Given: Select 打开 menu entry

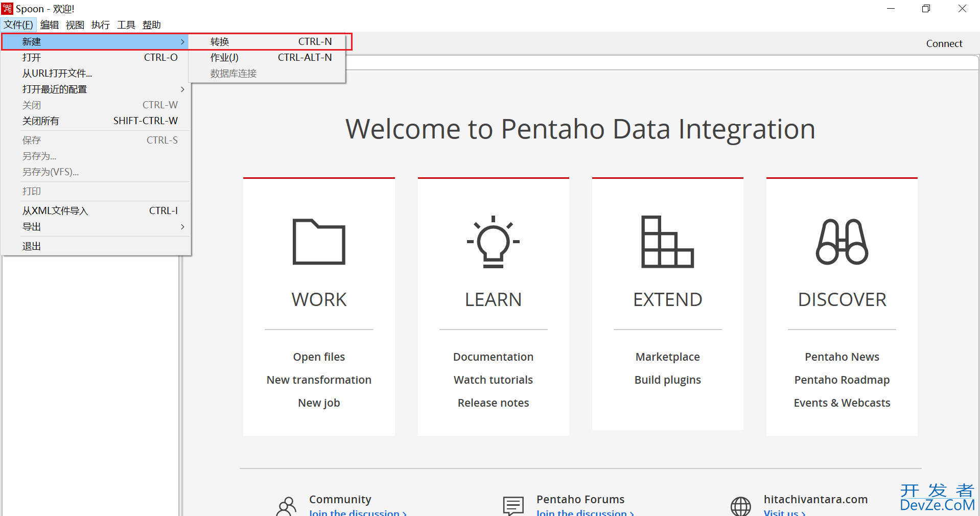Looking at the screenshot, I should point(96,58).
